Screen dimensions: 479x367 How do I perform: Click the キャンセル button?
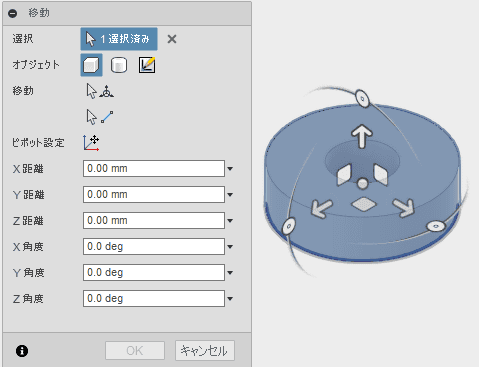click(x=205, y=351)
